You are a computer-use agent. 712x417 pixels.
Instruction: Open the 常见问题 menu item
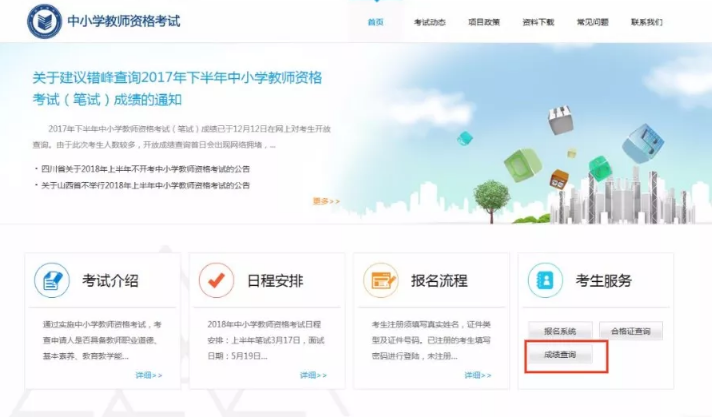593,22
